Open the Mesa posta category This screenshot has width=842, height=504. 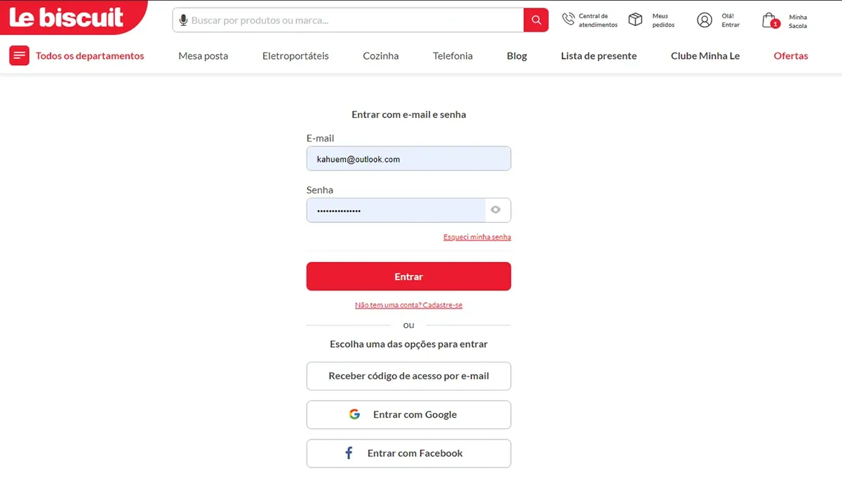click(203, 55)
